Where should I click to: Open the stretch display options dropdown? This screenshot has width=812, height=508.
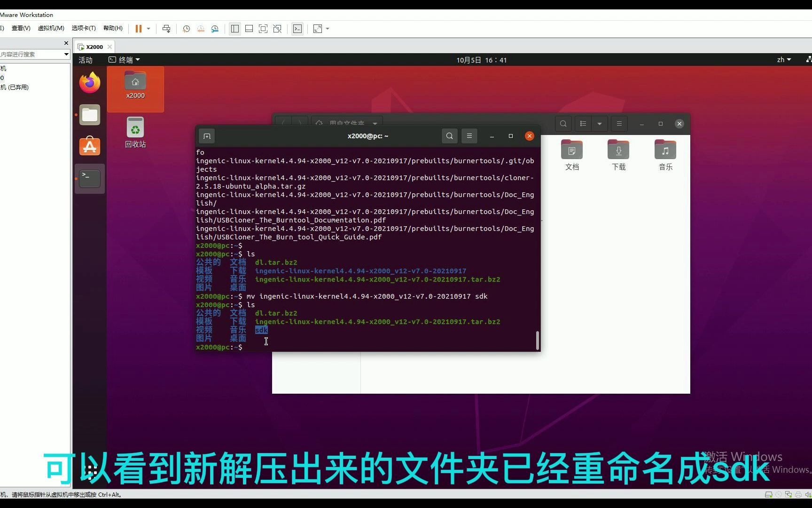coord(328,29)
